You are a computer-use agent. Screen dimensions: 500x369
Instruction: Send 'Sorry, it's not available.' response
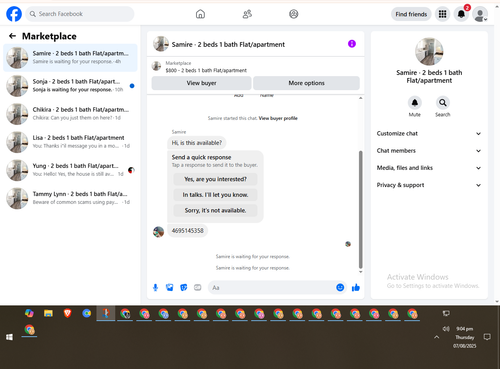[215, 210]
